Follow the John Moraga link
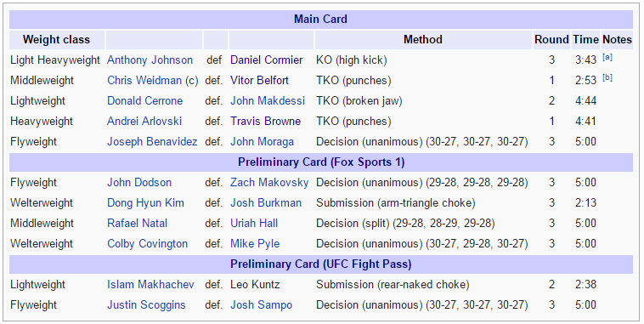Image resolution: width=644 pixels, height=324 pixels. (262, 141)
